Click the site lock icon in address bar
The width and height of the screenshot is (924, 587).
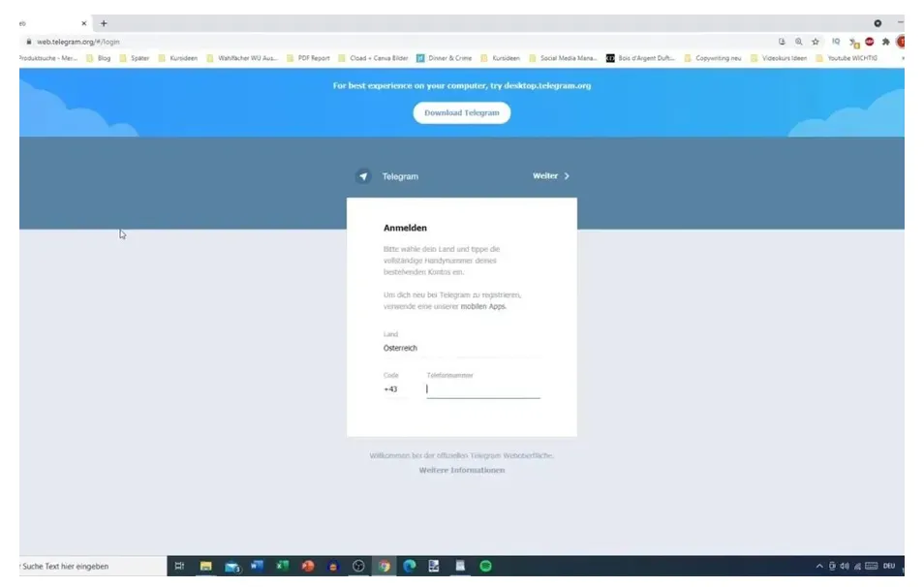tap(29, 42)
